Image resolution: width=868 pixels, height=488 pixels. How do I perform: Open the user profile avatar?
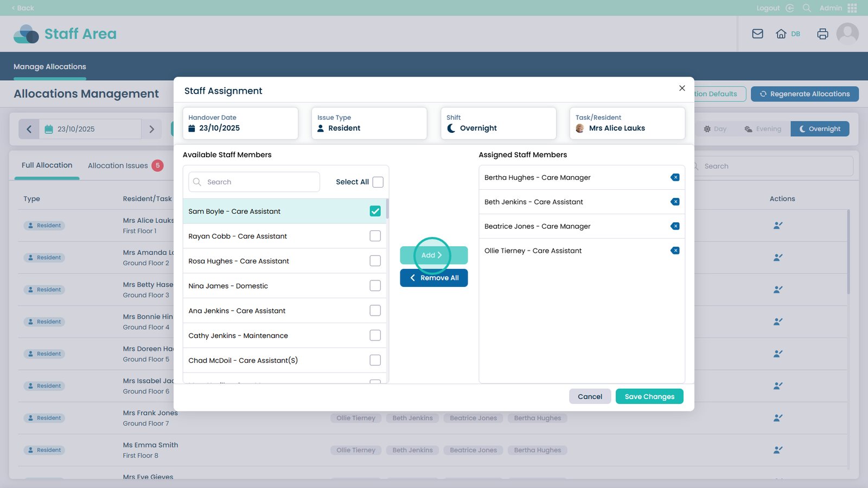click(x=847, y=34)
